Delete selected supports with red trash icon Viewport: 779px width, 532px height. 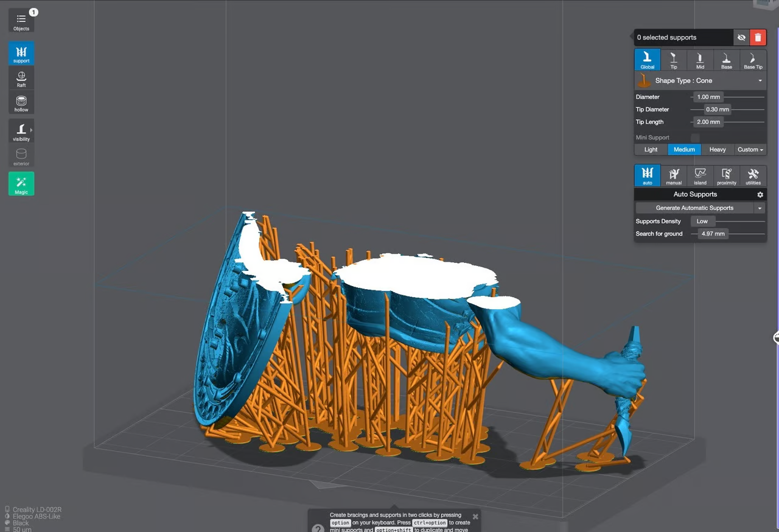pyautogui.click(x=758, y=38)
